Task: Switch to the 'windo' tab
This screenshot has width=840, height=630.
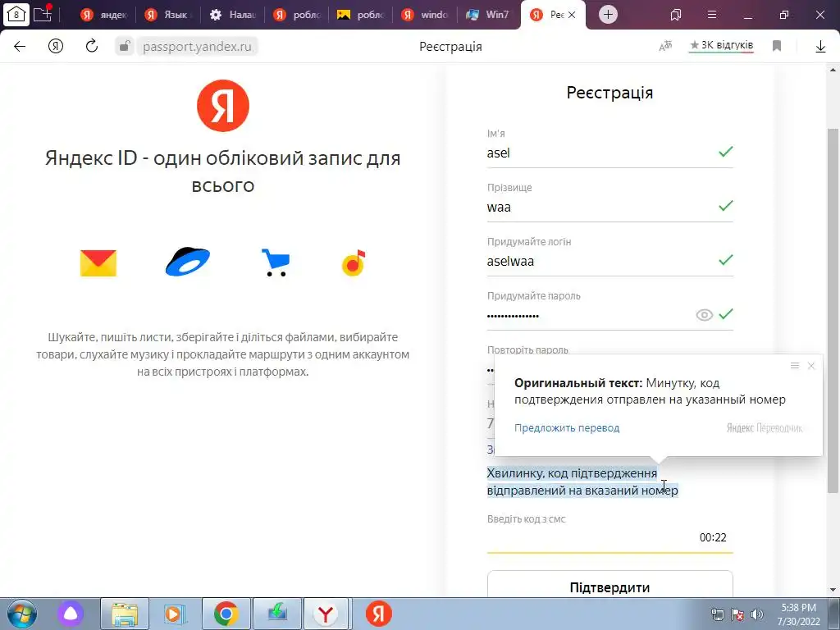Action: 425,15
